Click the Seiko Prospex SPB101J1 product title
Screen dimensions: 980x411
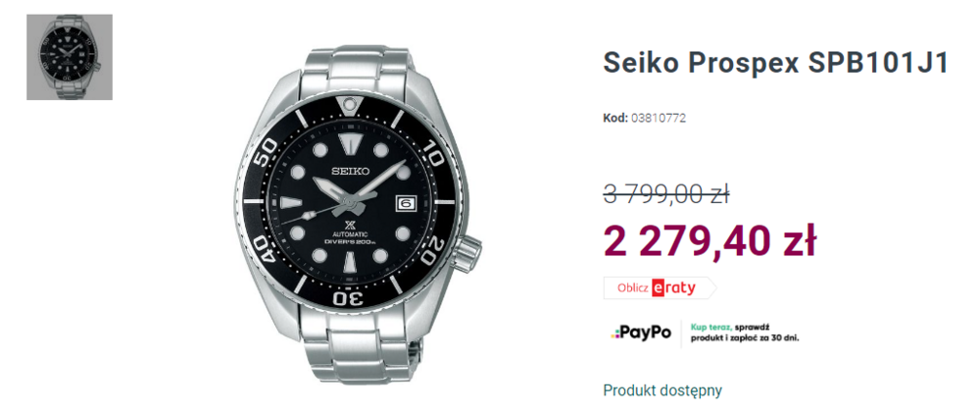(x=775, y=63)
